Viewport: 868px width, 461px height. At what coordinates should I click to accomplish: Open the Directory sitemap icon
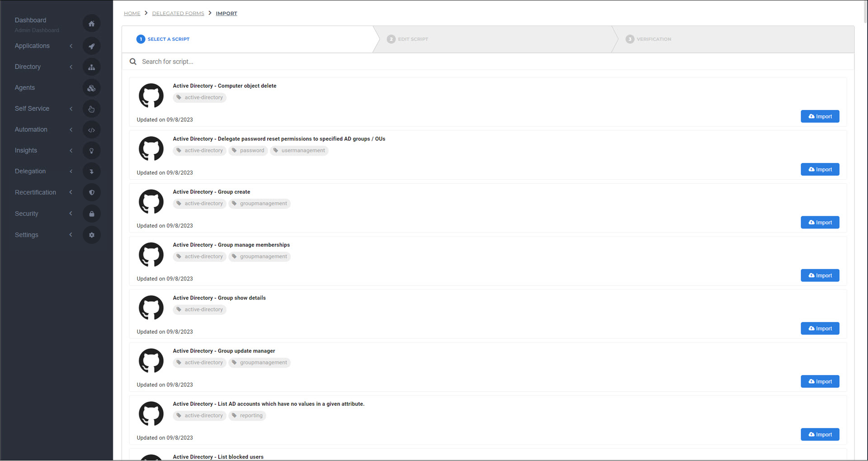point(92,67)
